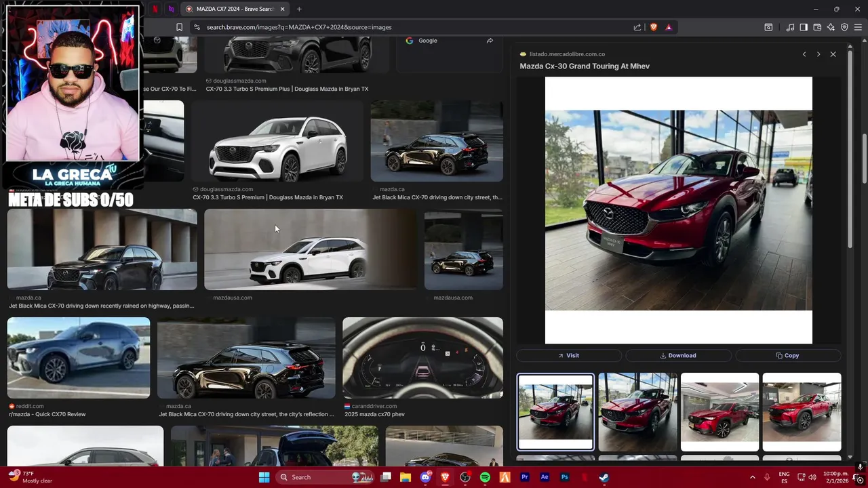Open the caranddriver gauge cluster image
This screenshot has height=488, width=868.
pos(422,358)
